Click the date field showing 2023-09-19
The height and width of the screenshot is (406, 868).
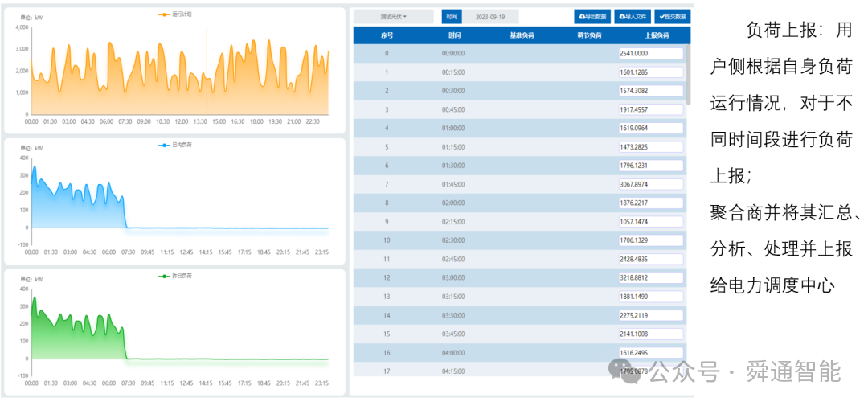pyautogui.click(x=490, y=17)
